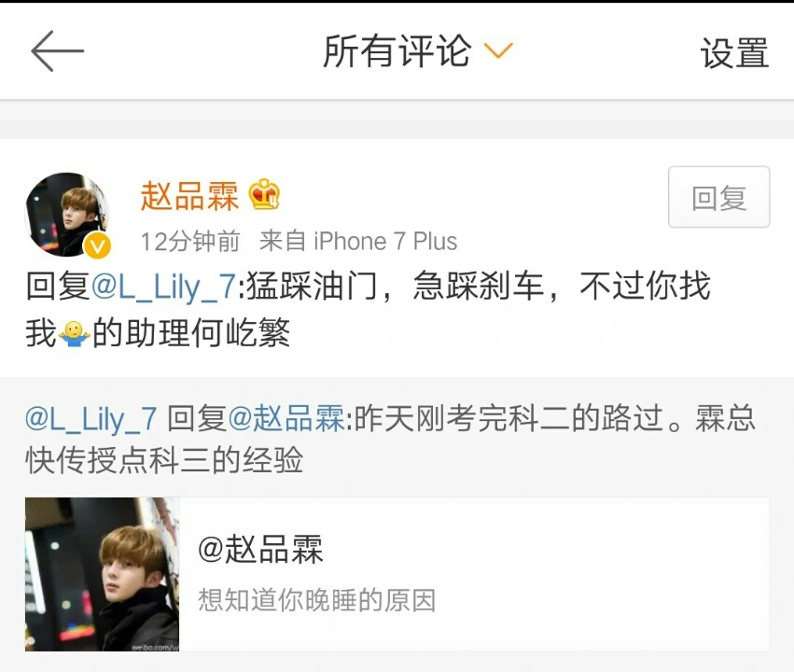Click the blue @赵品霖 mention in quoted reply
The height and width of the screenshot is (672, 794).
pos(286,419)
